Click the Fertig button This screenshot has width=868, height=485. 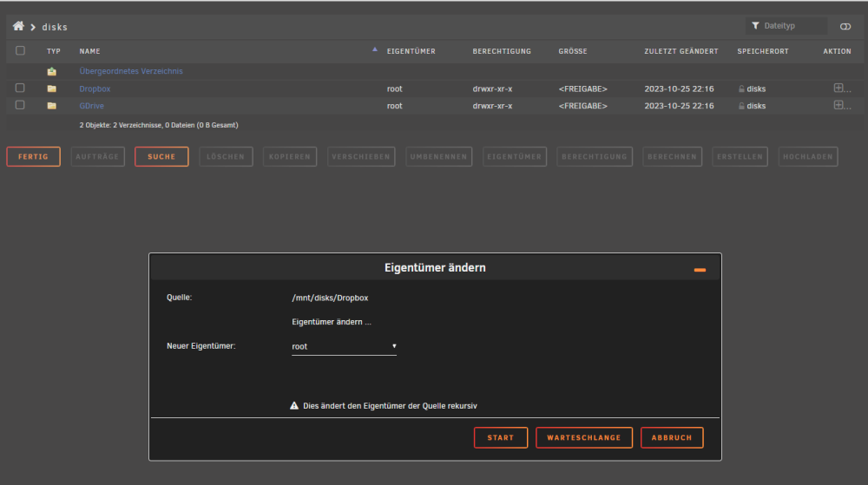(x=33, y=156)
